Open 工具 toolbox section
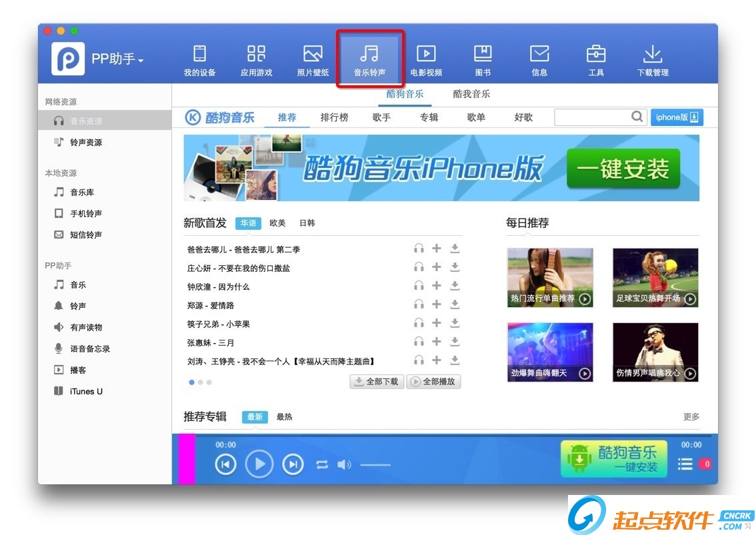This screenshot has width=756, height=537. tap(596, 60)
